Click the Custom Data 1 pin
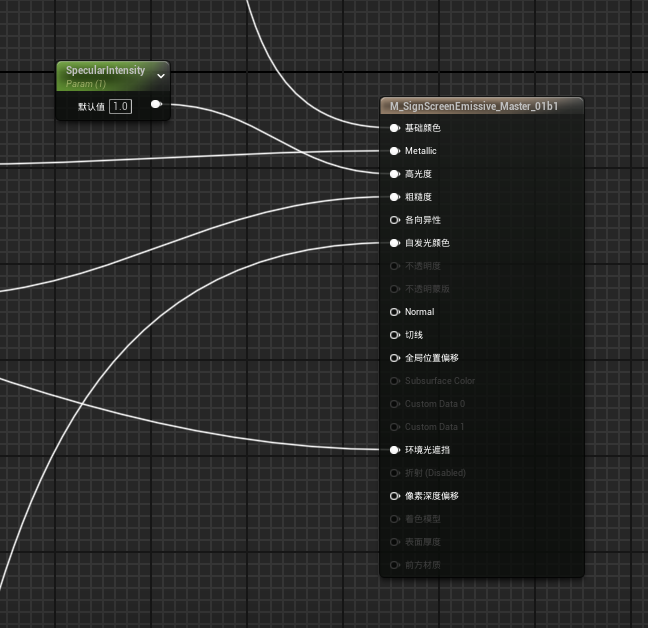 [395, 427]
